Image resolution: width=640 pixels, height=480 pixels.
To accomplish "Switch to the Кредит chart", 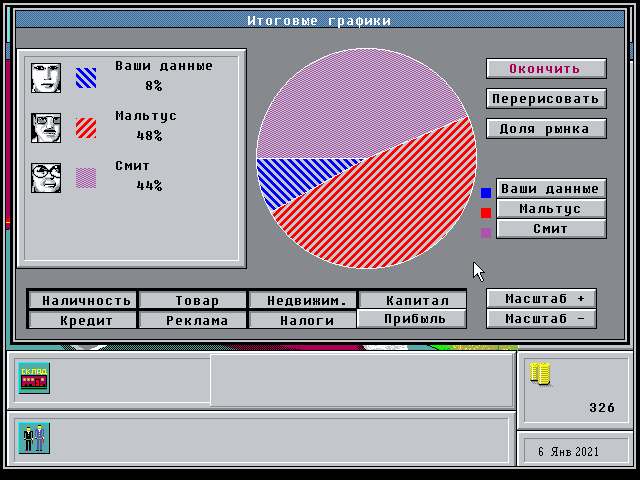I will (83, 320).
